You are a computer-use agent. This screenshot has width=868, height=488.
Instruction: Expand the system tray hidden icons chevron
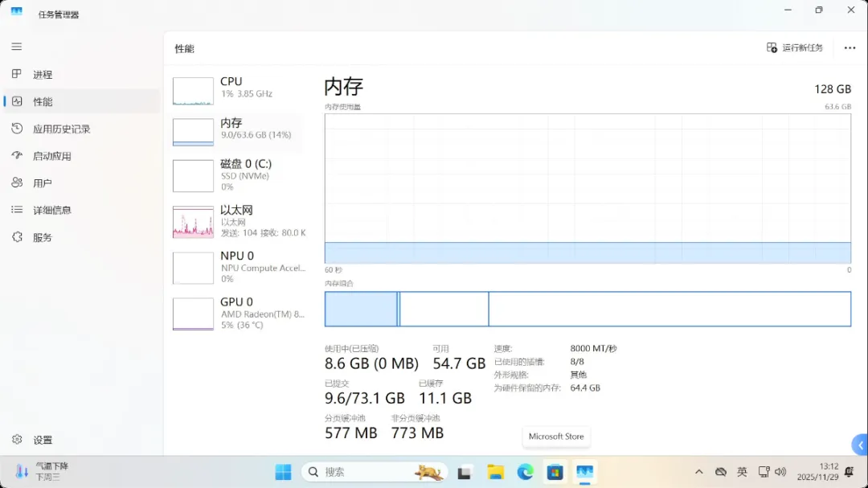[x=698, y=472]
